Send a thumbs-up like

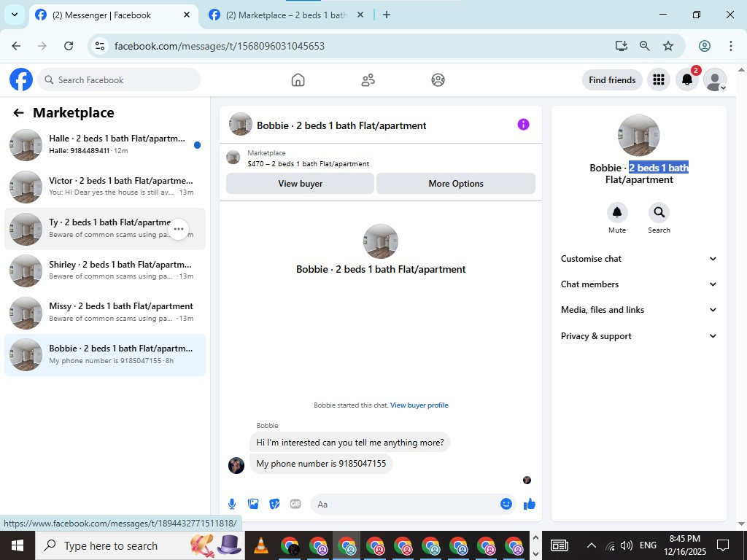(530, 504)
